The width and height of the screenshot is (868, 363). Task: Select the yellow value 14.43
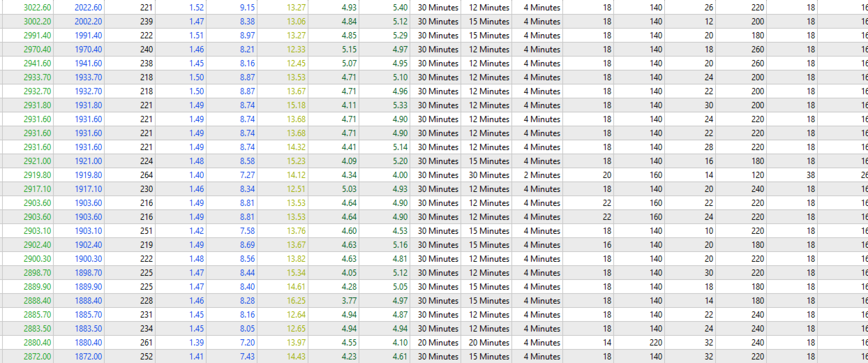[296, 357]
